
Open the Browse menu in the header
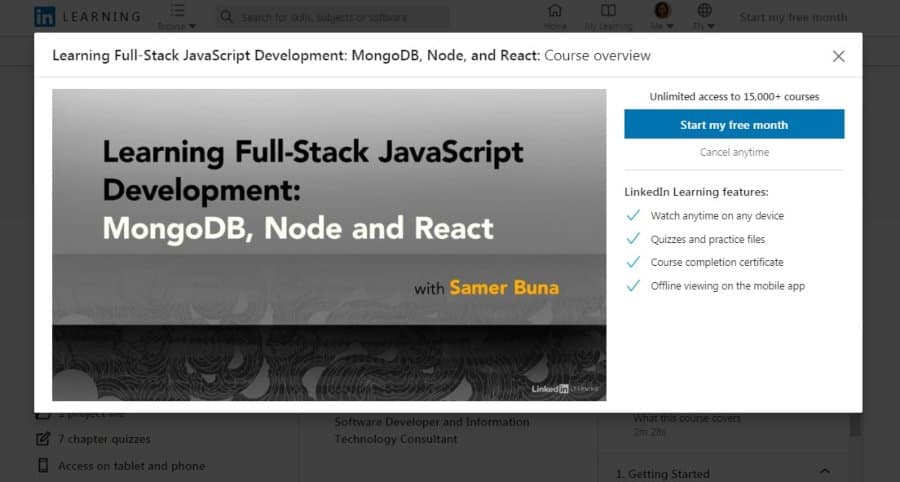pos(177,17)
